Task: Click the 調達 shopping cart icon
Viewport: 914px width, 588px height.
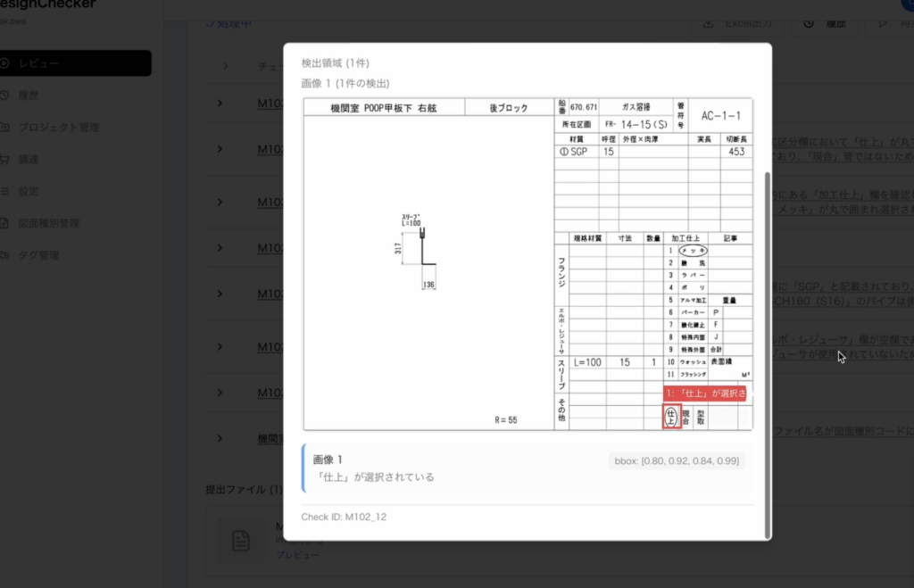Action: click(5, 160)
